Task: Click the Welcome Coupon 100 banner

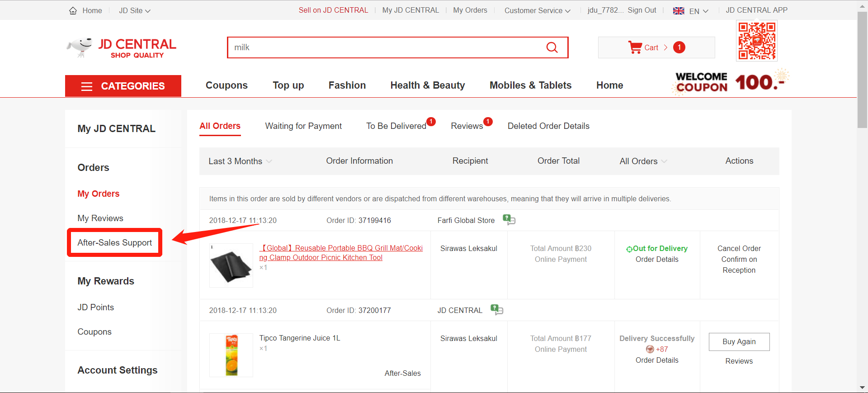Action: [x=730, y=82]
